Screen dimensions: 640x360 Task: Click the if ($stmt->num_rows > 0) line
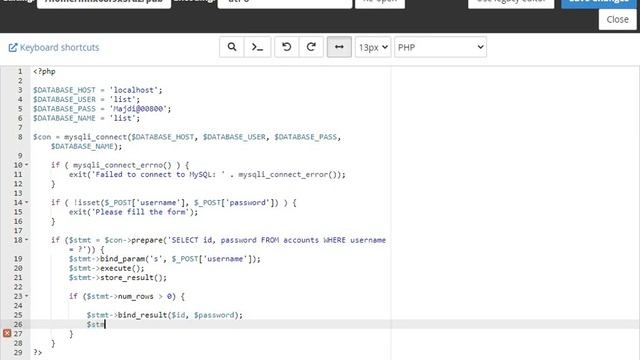pos(127,297)
